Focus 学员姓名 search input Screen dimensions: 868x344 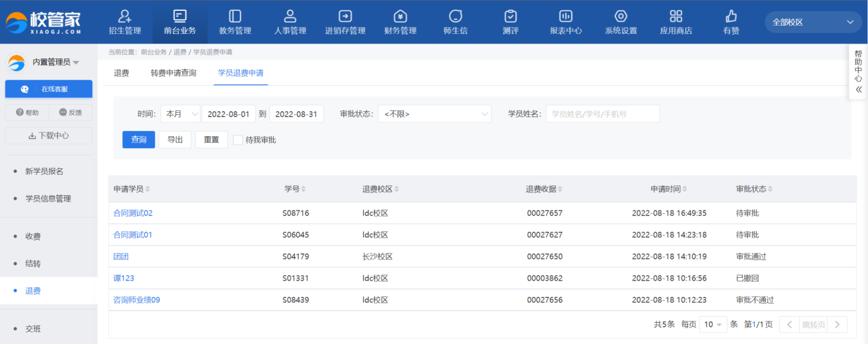pyautogui.click(x=603, y=114)
